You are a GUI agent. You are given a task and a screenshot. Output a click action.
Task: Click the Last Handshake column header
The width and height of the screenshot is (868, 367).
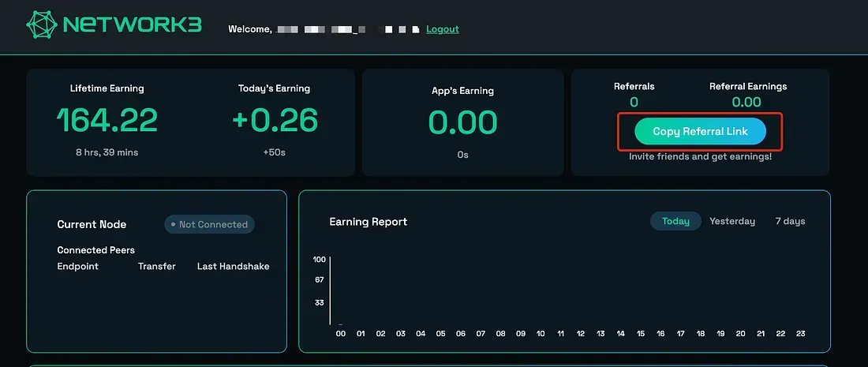(x=233, y=266)
